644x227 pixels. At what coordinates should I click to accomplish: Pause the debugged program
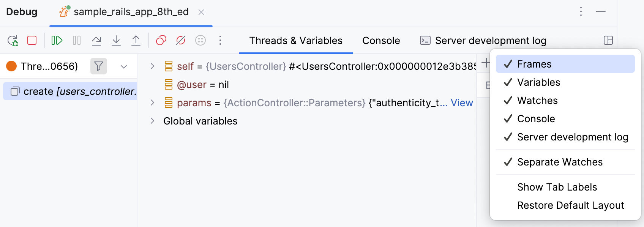click(x=76, y=40)
